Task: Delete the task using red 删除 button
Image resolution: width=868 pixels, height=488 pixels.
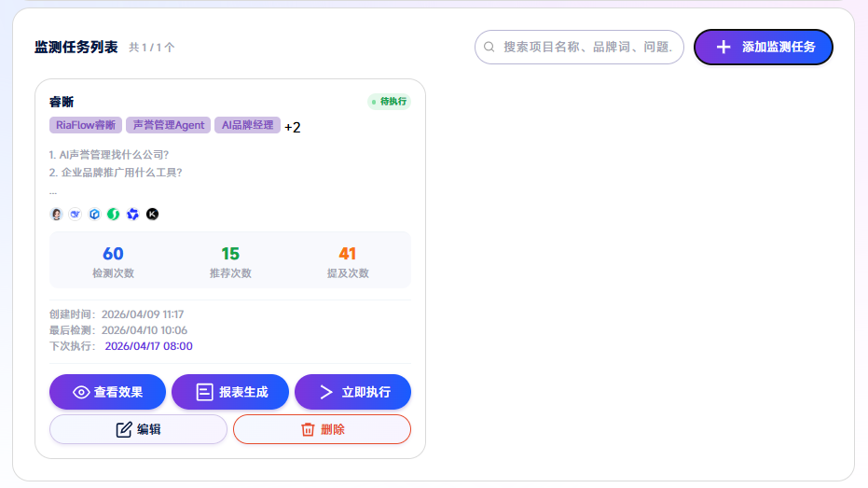Action: tap(322, 429)
